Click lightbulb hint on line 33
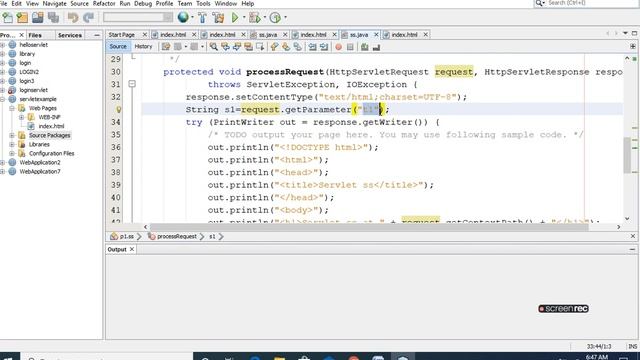The width and height of the screenshot is (640, 360). [119, 109]
